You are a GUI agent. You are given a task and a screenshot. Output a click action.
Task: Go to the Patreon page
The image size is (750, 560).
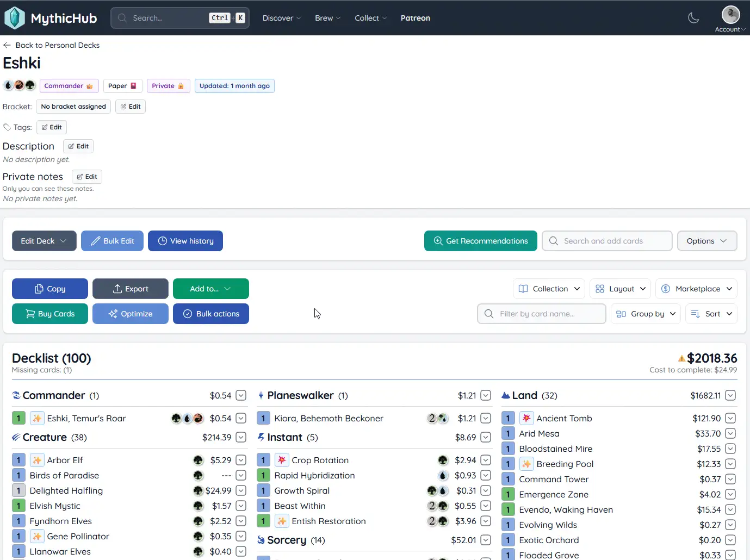[416, 18]
